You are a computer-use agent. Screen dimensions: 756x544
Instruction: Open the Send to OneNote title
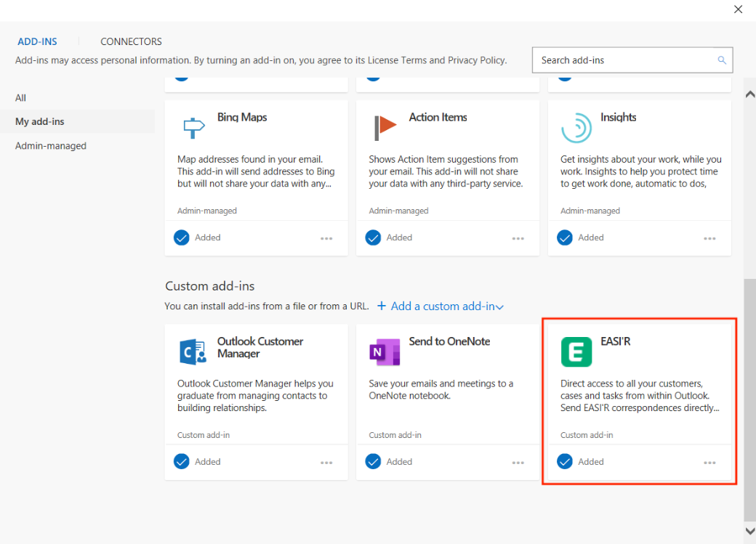click(449, 341)
